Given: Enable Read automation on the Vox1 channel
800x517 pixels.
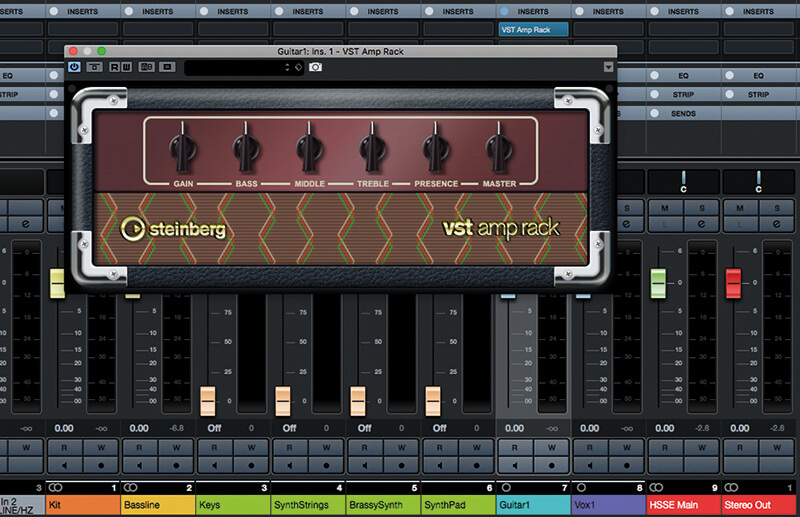Looking at the screenshot, I should pos(590,448).
